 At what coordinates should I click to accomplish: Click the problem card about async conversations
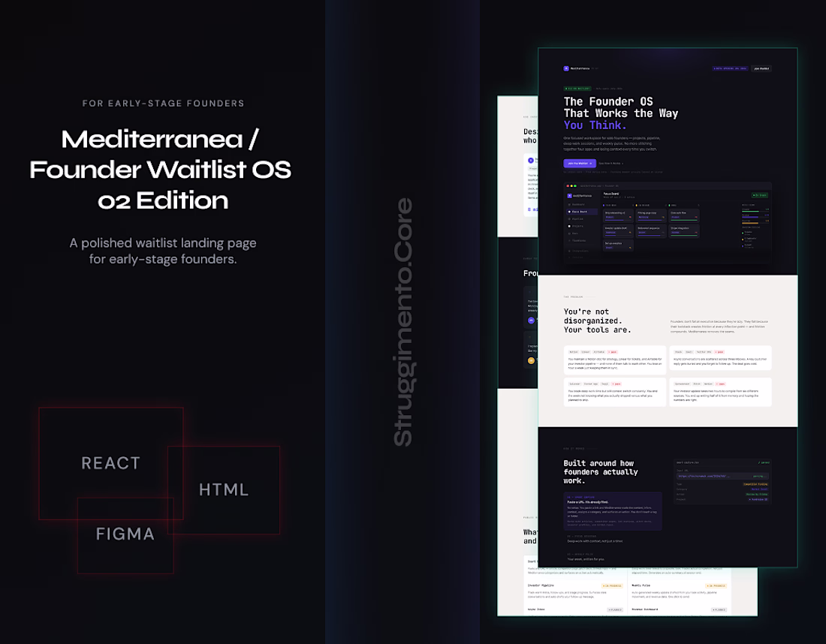click(x=720, y=357)
